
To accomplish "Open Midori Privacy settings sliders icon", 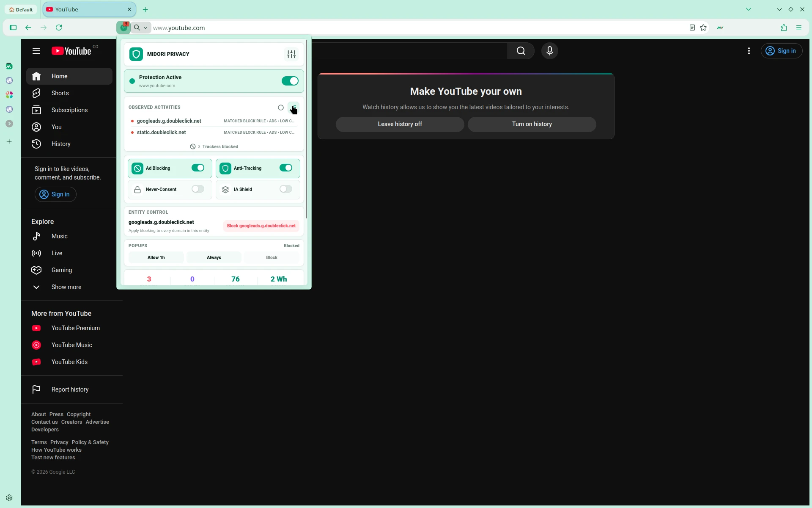I will pos(291,54).
